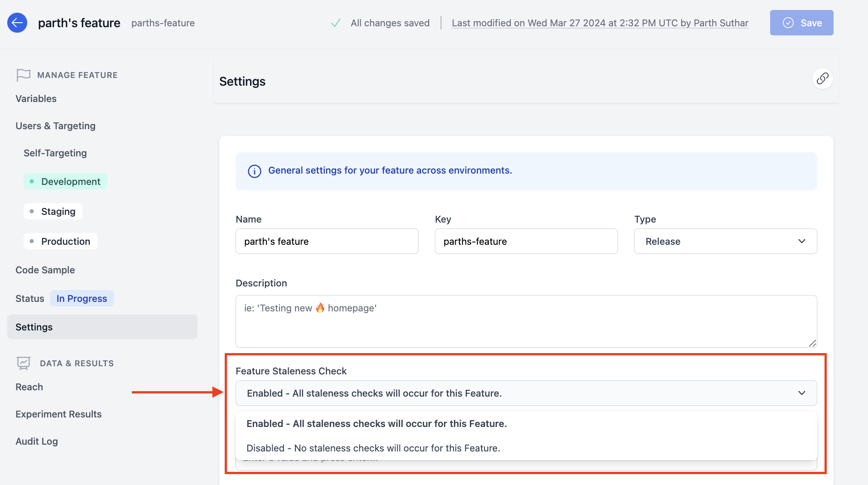The image size is (868, 485).
Task: Open Variables from the sidebar
Action: pos(36,98)
